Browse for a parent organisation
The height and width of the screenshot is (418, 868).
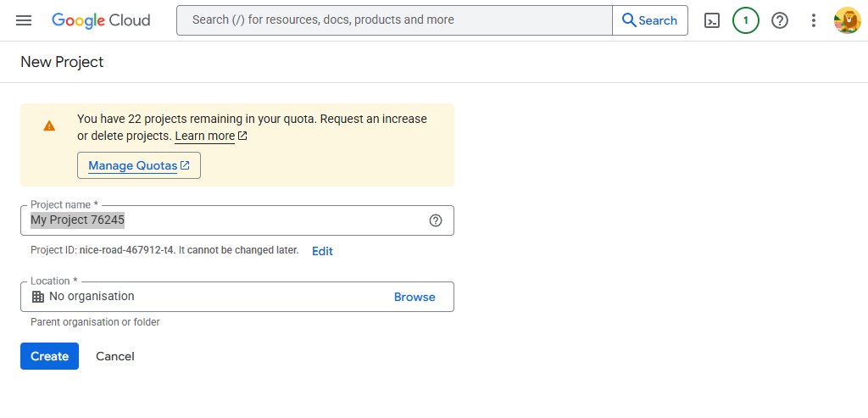(x=415, y=297)
